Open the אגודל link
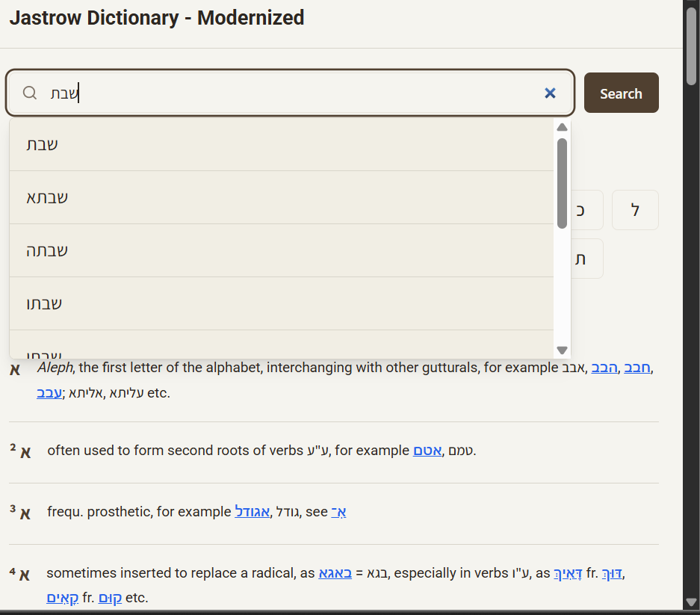 252,512
